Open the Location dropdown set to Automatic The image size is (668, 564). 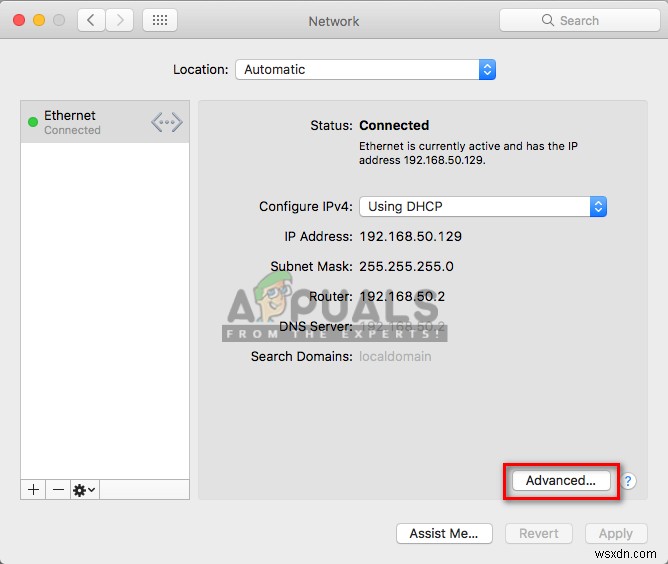click(365, 69)
